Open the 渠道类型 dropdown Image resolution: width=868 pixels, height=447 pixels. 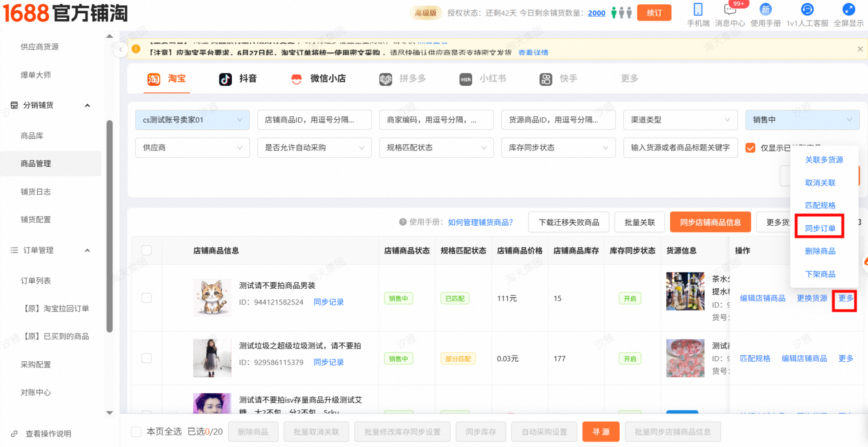point(680,120)
